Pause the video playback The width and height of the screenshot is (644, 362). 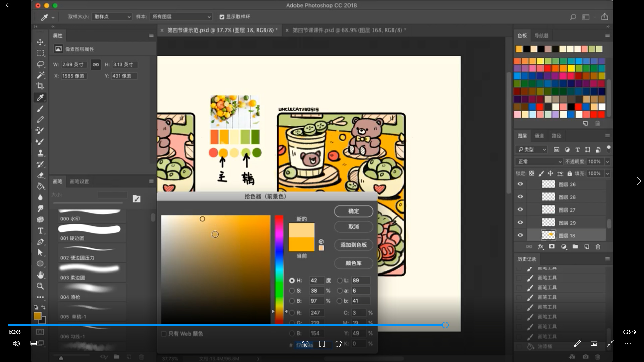pos(322,344)
